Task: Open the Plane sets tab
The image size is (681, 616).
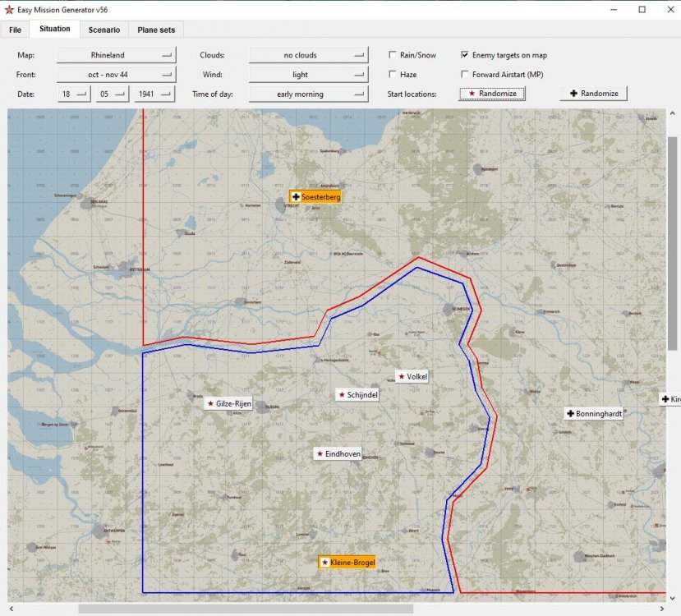Action: (x=156, y=30)
